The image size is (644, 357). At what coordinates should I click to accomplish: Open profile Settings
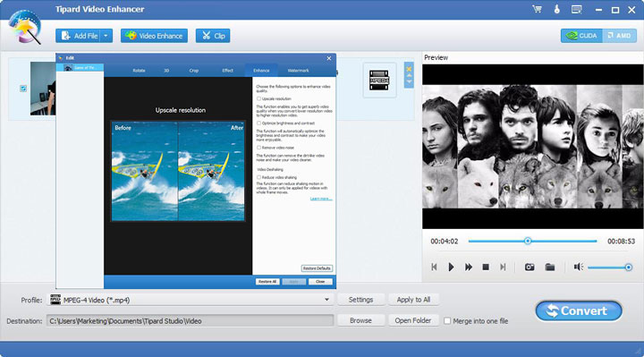coord(360,300)
